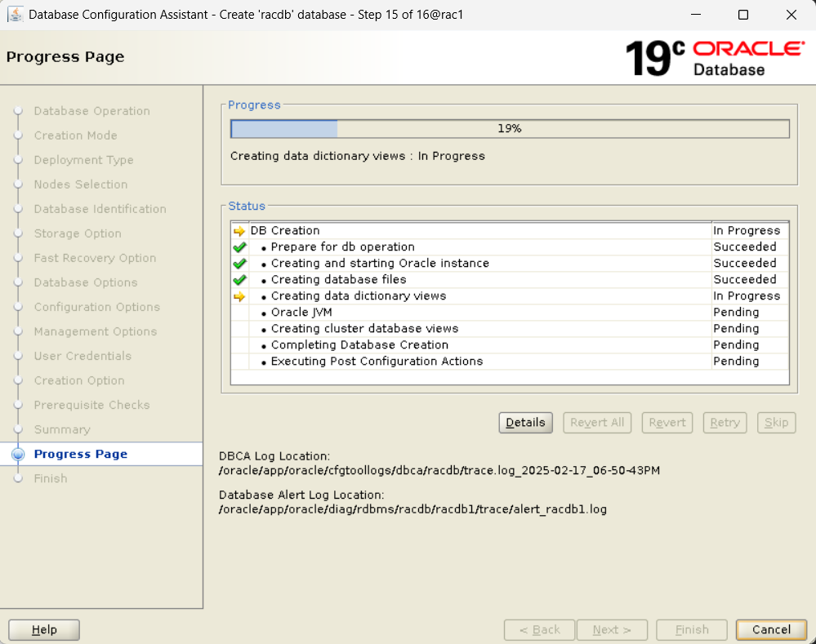Viewport: 816px width, 644px height.
Task: Cancel the database creation
Action: click(x=771, y=630)
